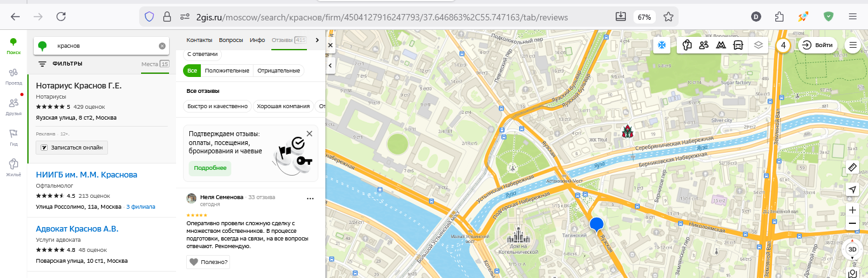The width and height of the screenshot is (868, 278).
Task: Toggle the public transport bus layer
Action: click(x=738, y=45)
